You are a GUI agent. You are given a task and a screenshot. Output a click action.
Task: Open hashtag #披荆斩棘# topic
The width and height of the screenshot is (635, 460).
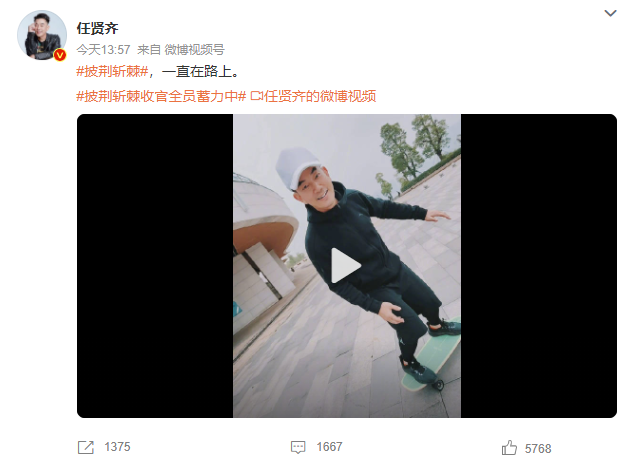(113, 72)
